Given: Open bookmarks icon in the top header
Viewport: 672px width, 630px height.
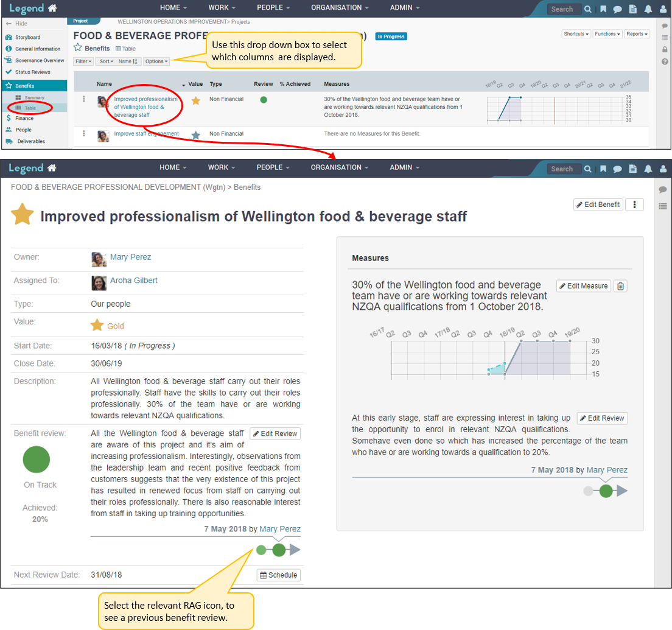Looking at the screenshot, I should pyautogui.click(x=603, y=9).
